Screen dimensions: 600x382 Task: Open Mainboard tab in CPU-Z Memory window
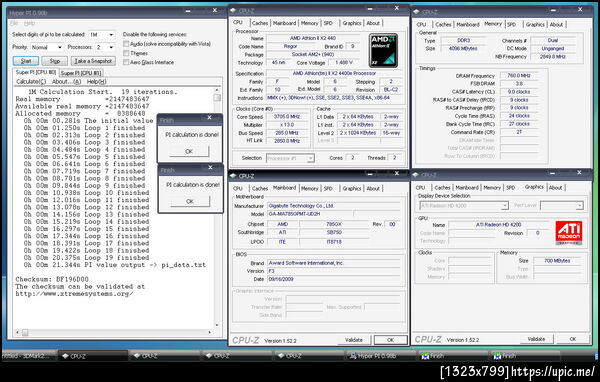coord(468,24)
